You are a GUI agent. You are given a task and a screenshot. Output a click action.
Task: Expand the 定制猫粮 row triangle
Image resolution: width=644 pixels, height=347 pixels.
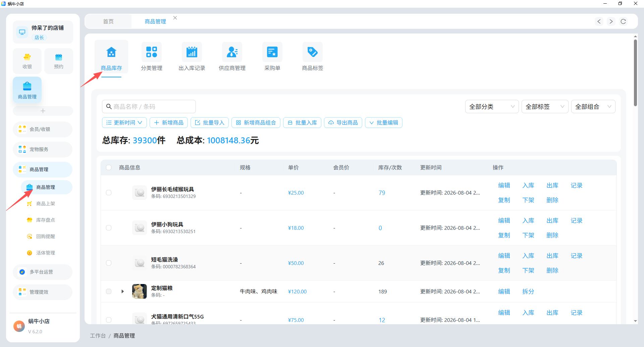pyautogui.click(x=123, y=291)
